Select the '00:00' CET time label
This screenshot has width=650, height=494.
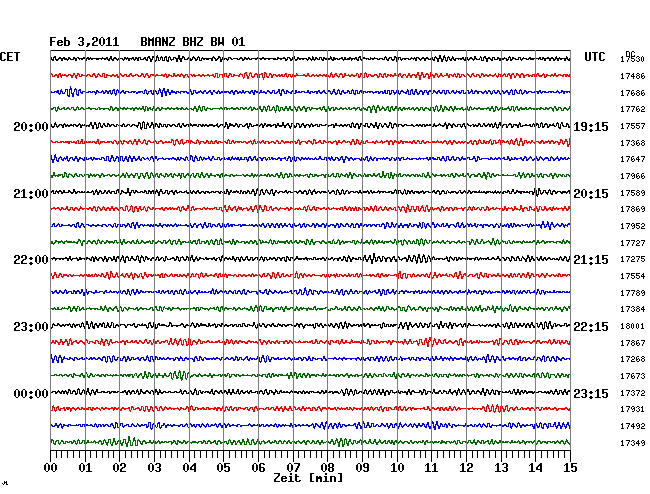[x=31, y=393]
